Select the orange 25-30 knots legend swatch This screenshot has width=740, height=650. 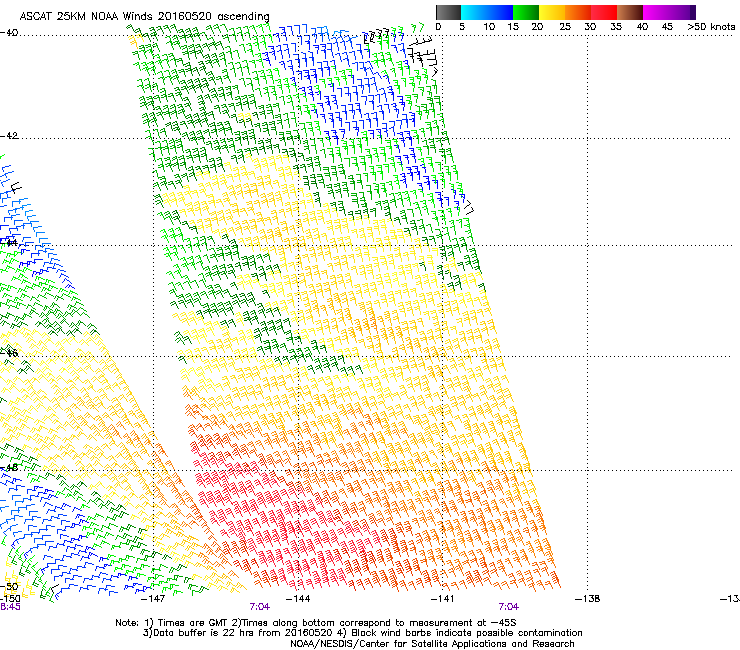578,12
